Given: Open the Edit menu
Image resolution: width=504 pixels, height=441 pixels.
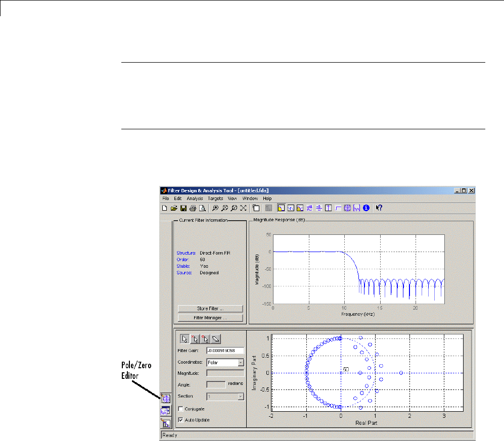Looking at the screenshot, I should tap(178, 199).
